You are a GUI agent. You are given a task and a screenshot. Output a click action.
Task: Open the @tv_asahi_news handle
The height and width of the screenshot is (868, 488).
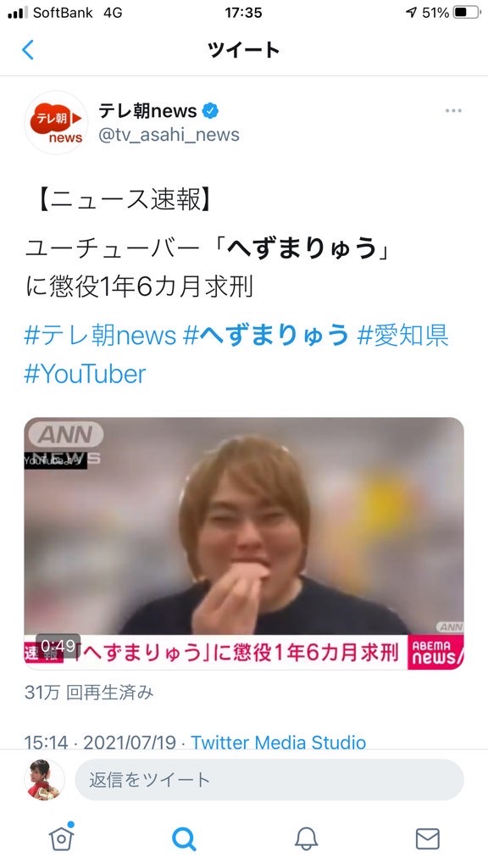(169, 135)
